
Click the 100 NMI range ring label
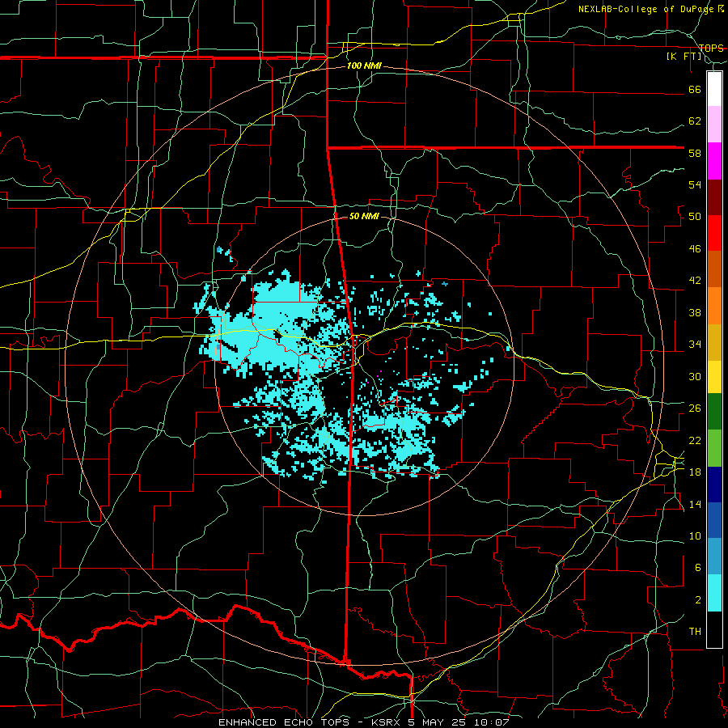pyautogui.click(x=364, y=66)
